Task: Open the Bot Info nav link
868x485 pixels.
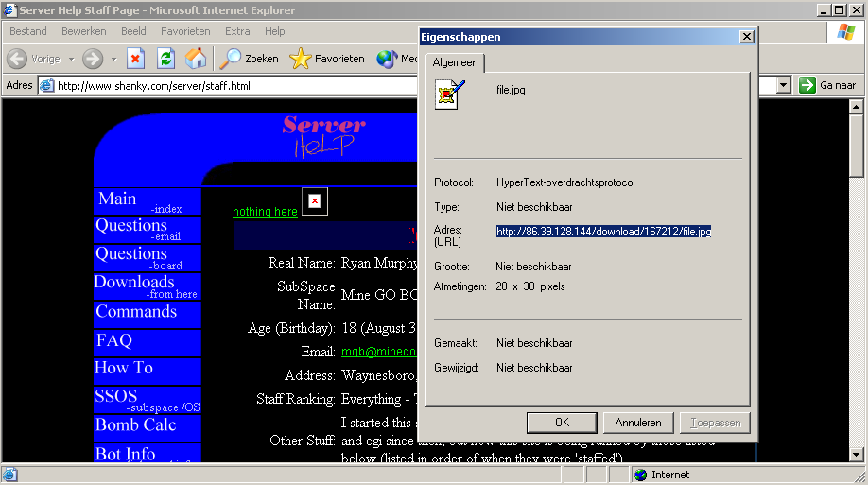Action: (148, 454)
